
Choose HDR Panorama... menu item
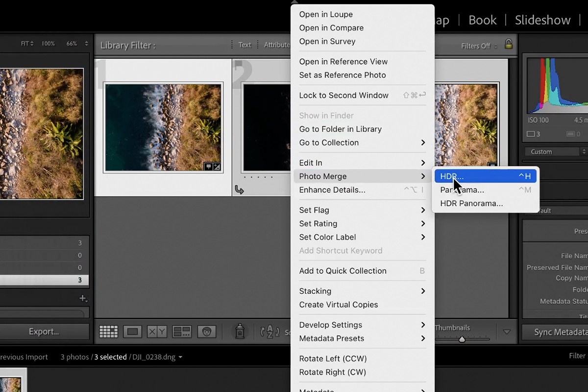(485, 203)
